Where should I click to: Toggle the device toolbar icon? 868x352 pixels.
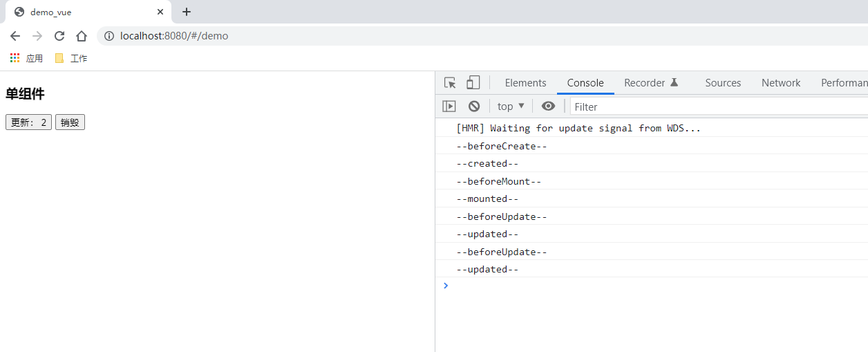473,83
